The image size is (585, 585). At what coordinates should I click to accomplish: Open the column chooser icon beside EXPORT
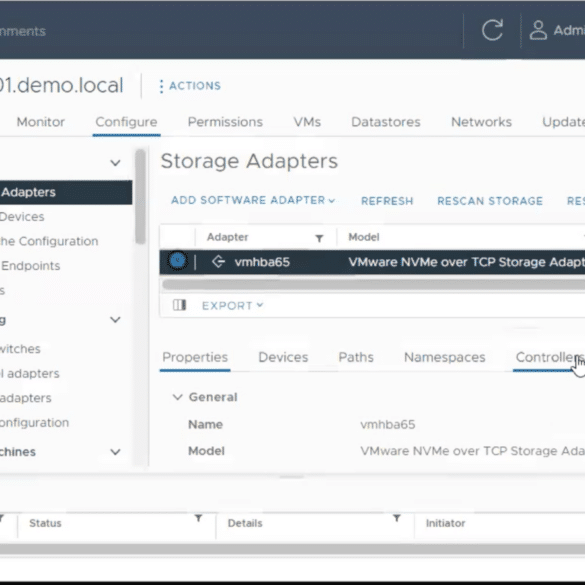coord(179,305)
